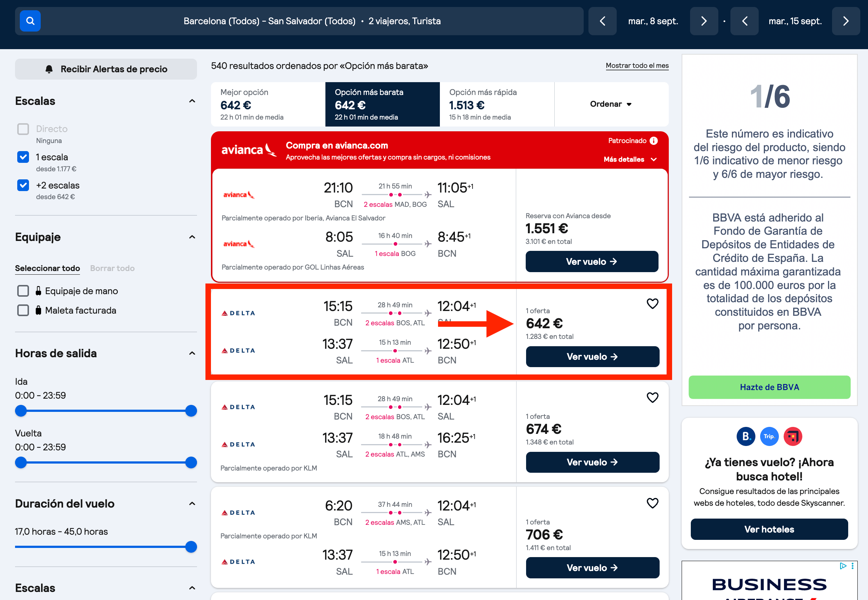Save the 642 € Delta flight with heart
Viewport: 868px width, 600px height.
coord(652,303)
